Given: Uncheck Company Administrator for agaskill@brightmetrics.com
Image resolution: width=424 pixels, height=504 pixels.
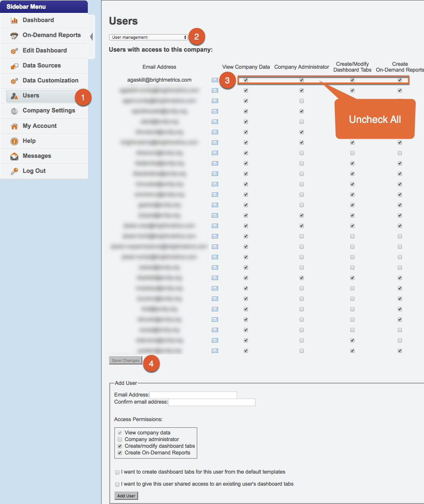Looking at the screenshot, I should point(302,80).
